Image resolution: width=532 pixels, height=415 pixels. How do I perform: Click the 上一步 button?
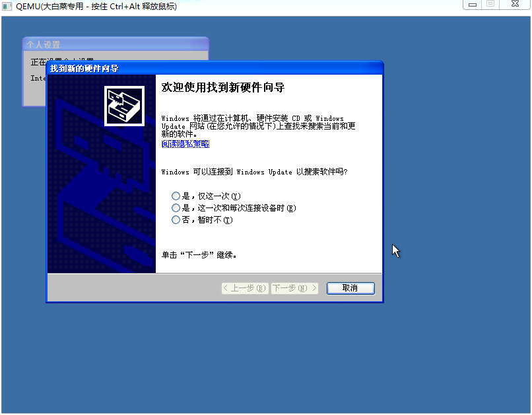[x=245, y=288]
